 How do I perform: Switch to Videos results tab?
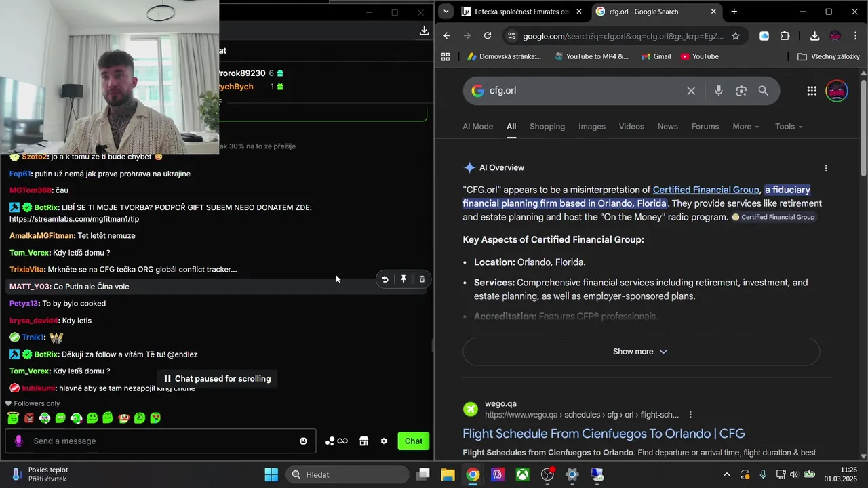(631, 127)
